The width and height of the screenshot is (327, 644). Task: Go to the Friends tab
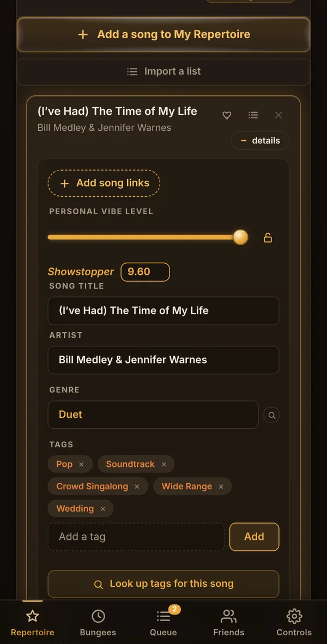229,623
